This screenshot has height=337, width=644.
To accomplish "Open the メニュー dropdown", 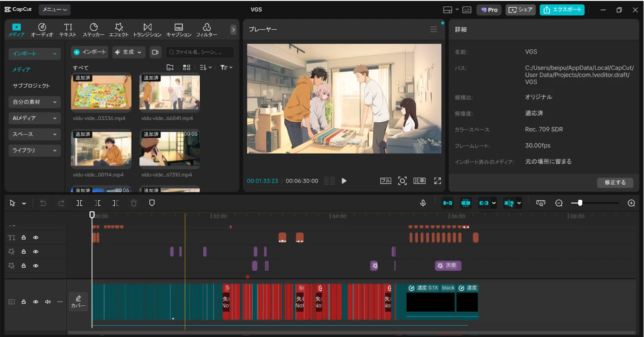I will 54,9.
